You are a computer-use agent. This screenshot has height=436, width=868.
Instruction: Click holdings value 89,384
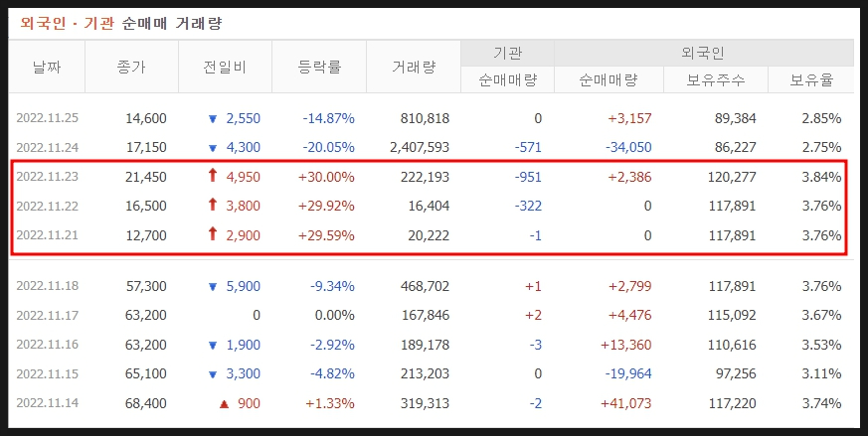736,118
